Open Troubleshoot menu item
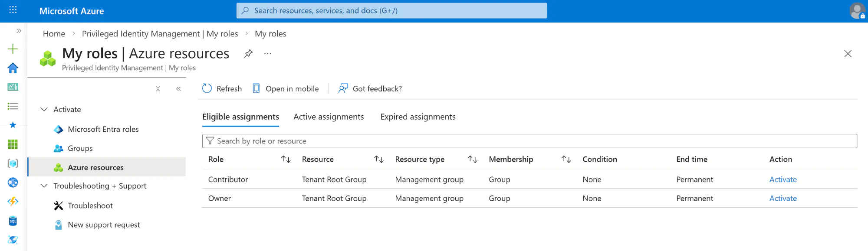 pos(90,205)
